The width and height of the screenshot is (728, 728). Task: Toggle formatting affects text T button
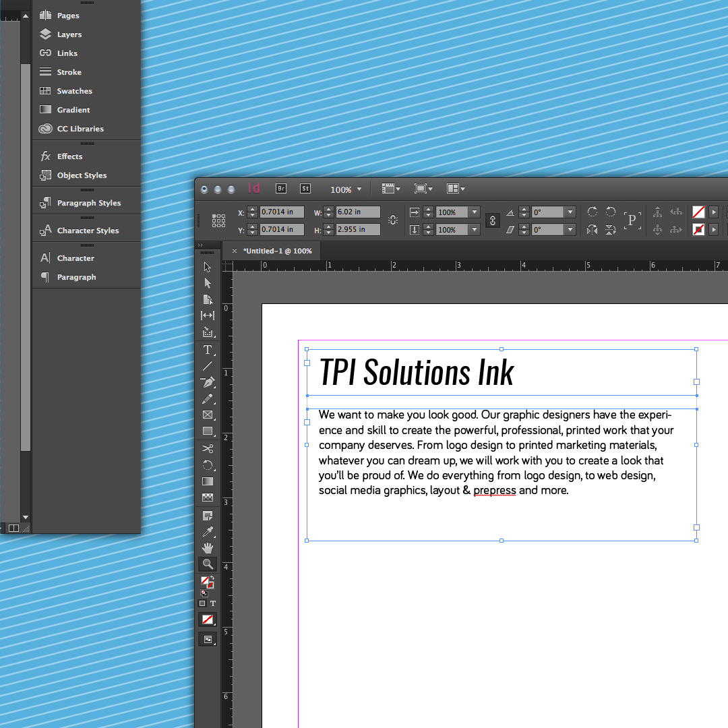tap(212, 603)
